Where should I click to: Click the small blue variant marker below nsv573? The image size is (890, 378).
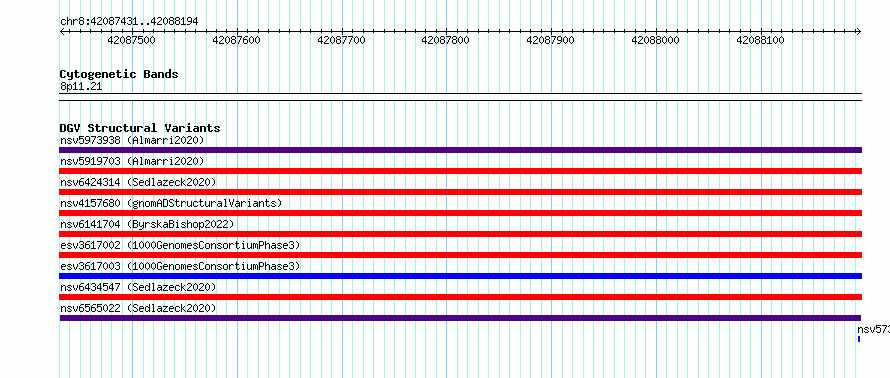pyautogui.click(x=859, y=339)
